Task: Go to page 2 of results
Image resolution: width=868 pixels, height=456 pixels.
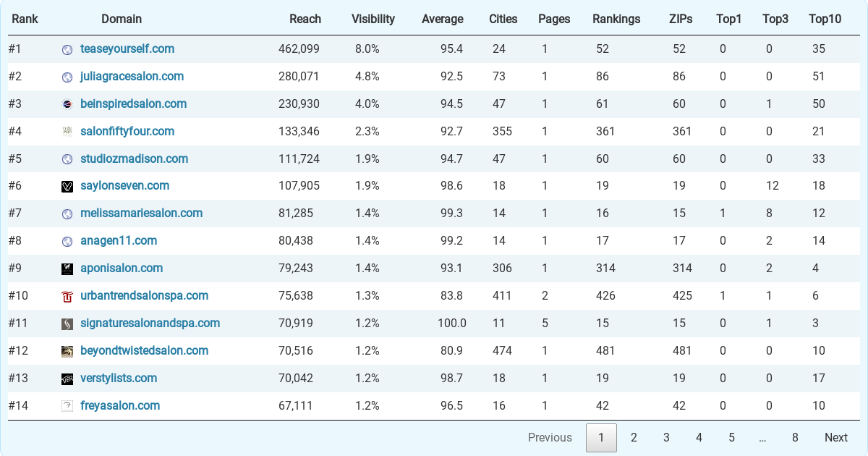Action: [634, 437]
